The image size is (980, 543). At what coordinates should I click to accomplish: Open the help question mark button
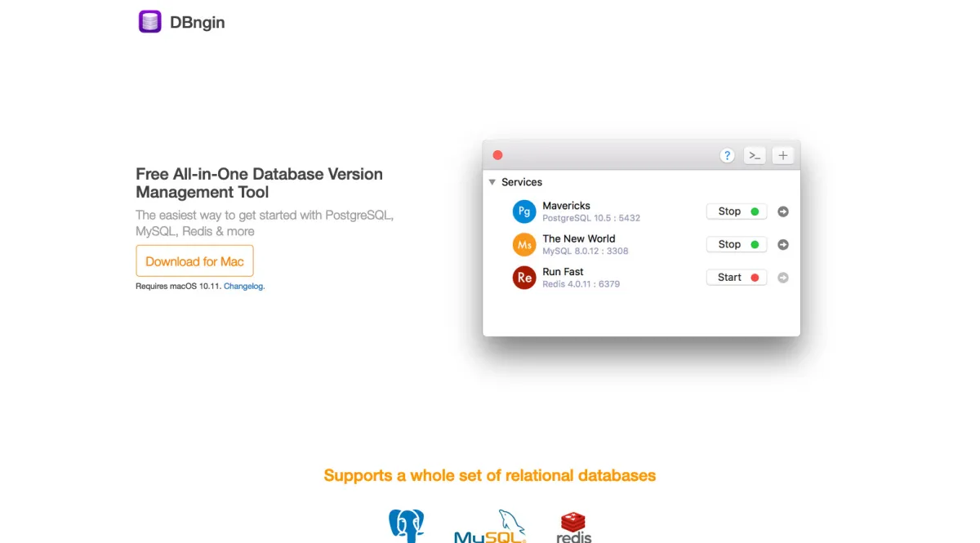click(x=727, y=155)
